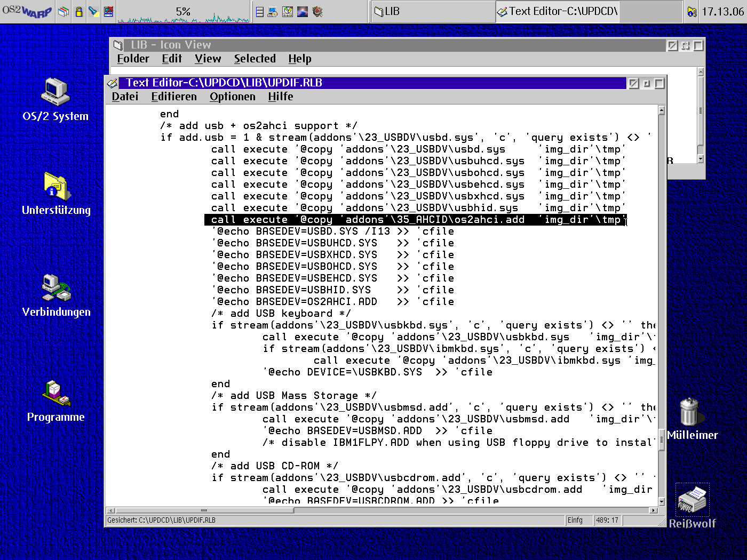Click the 'add USB keyboard' comment line
The height and width of the screenshot is (560, 747).
pyautogui.click(x=281, y=314)
